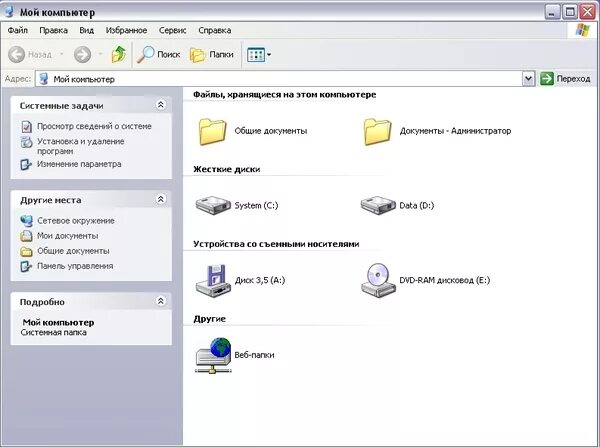Click the title bar My Computer icon
600x447 pixels.
pyautogui.click(x=9, y=11)
